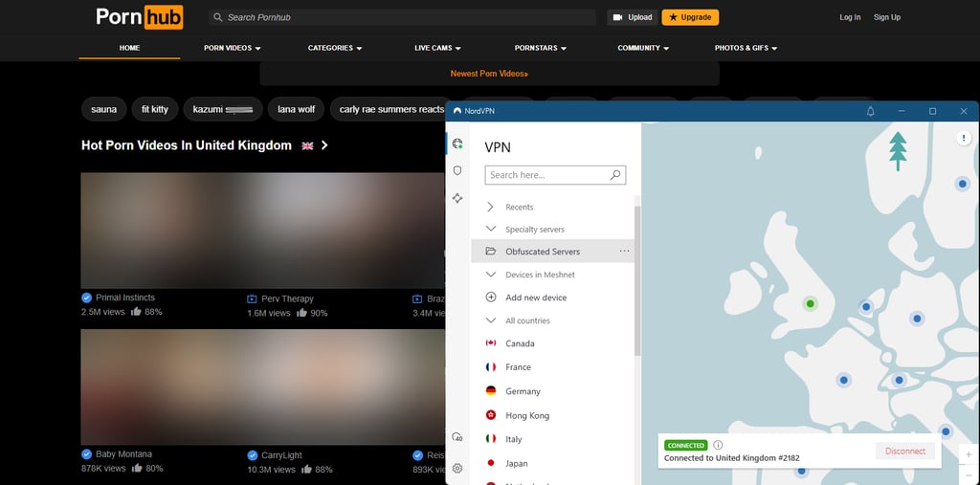Click the Sign Up link
This screenshot has height=485, width=980.
pyautogui.click(x=887, y=17)
